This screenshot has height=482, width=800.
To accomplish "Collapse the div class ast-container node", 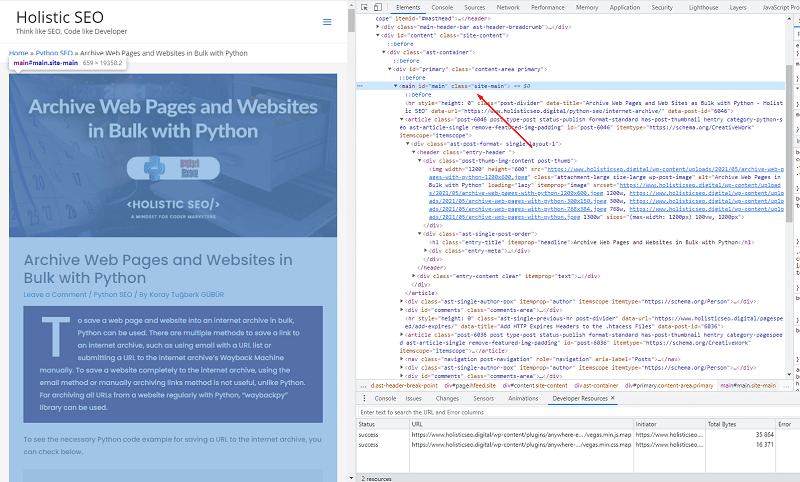I will (x=384, y=53).
